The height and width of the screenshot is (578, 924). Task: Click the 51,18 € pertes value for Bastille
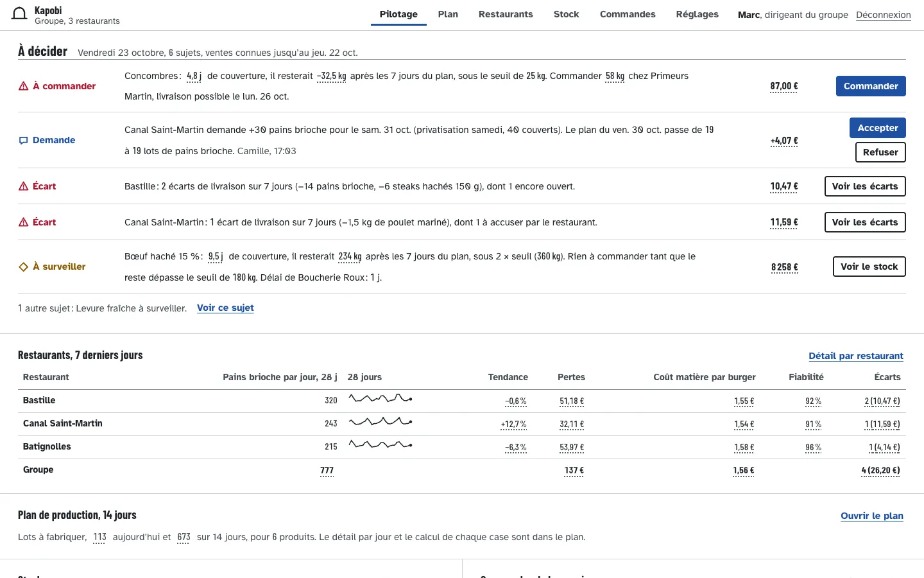572,401
